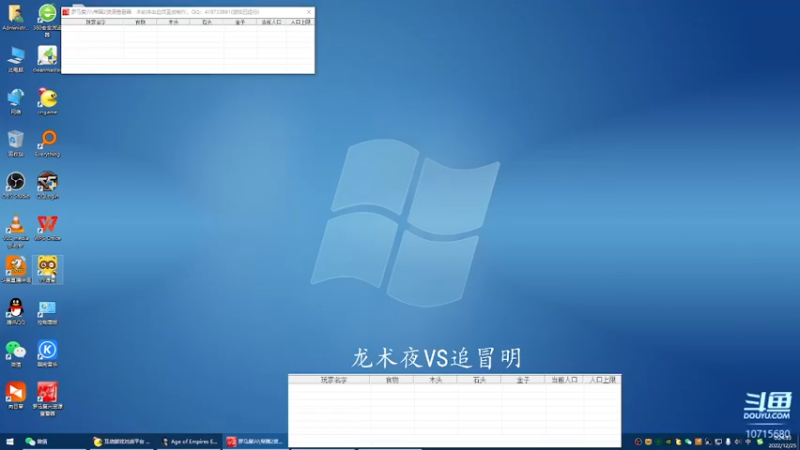This screenshot has height=450, width=800.
Task: Open the This PC desktop icon
Action: pos(15,59)
